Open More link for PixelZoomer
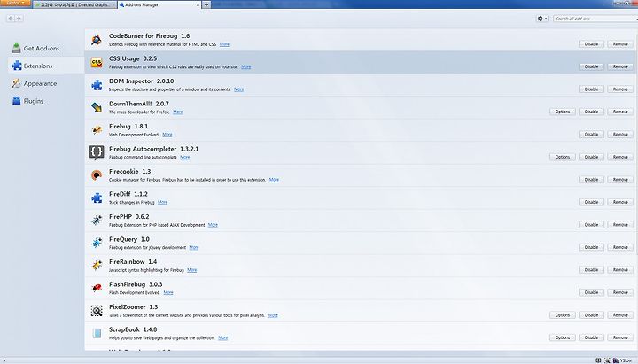Image resolution: width=638 pixels, height=364 pixels. (x=273, y=315)
